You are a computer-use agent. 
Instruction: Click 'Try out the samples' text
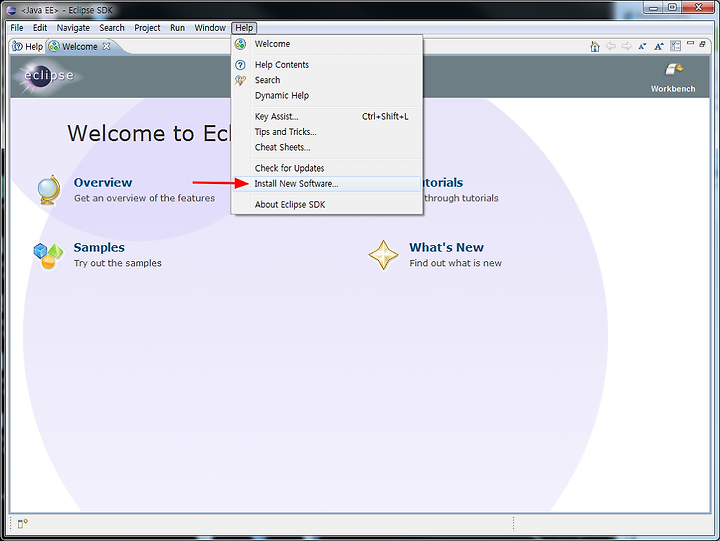point(118,263)
